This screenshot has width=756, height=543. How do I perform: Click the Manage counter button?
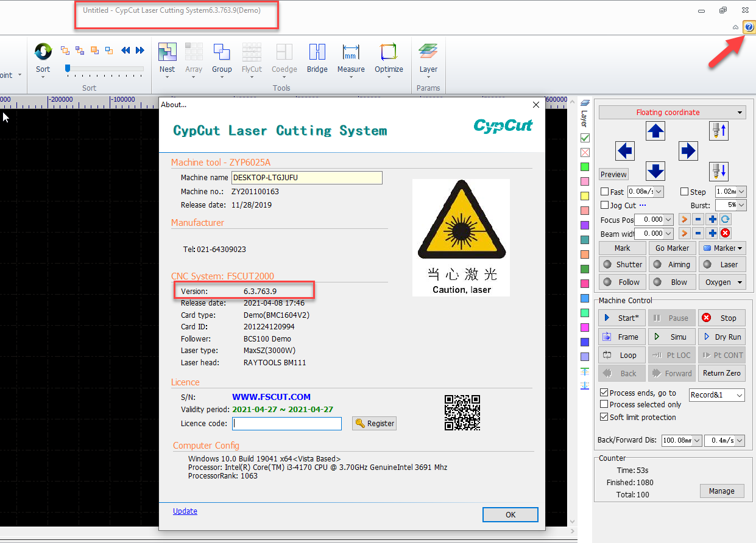click(x=722, y=491)
